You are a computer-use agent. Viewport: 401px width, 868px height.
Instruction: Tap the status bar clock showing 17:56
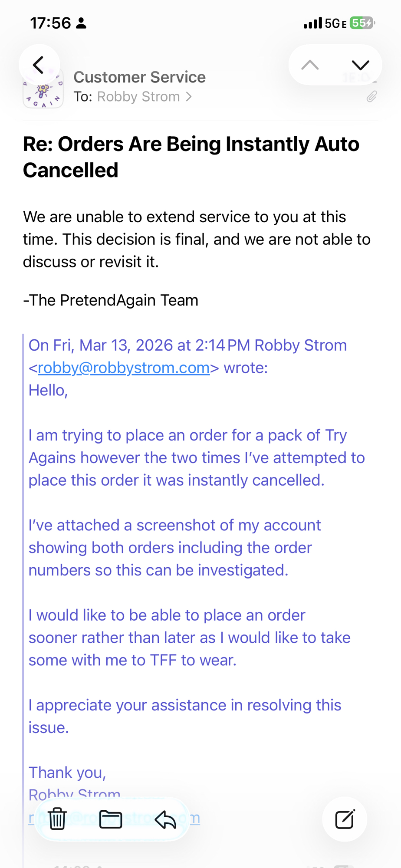tap(50, 23)
